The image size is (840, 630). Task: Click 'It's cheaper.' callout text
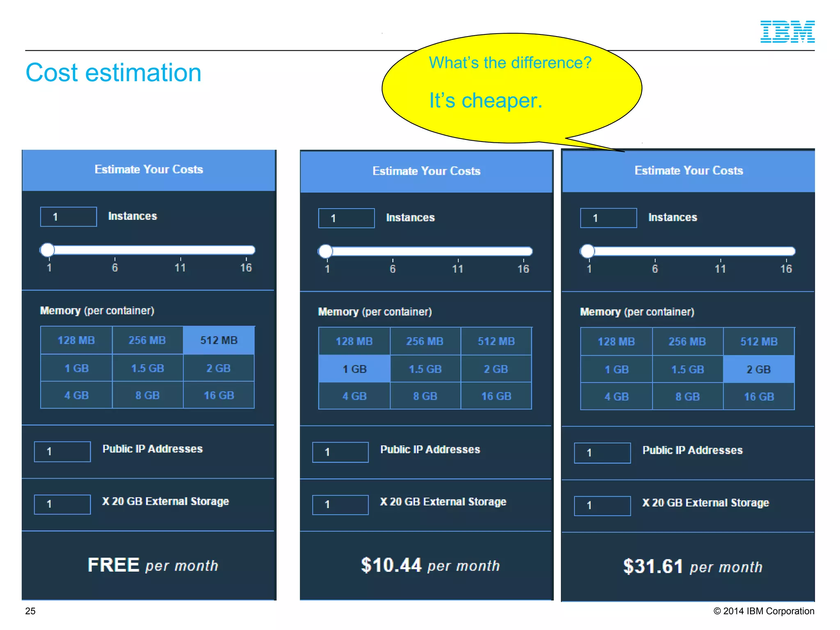486,100
